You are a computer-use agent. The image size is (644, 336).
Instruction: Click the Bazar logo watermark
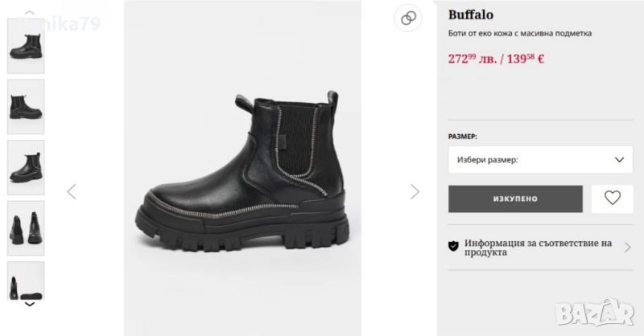[607, 308]
